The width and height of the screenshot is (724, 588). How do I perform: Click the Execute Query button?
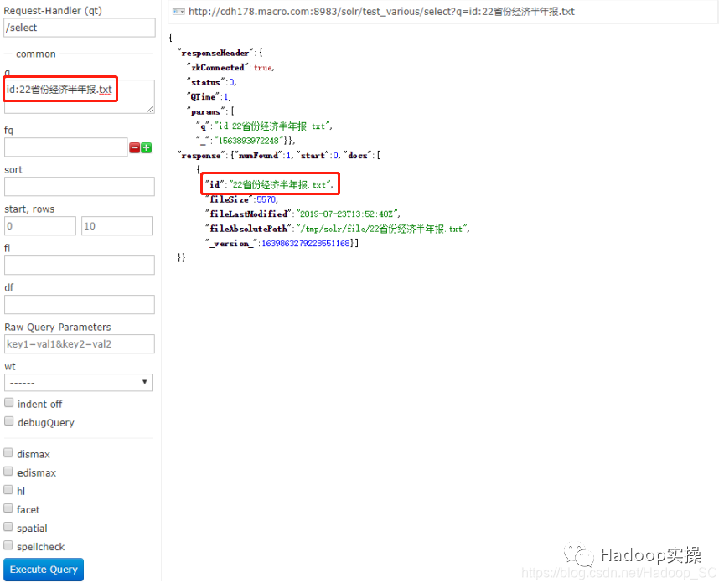pos(44,570)
